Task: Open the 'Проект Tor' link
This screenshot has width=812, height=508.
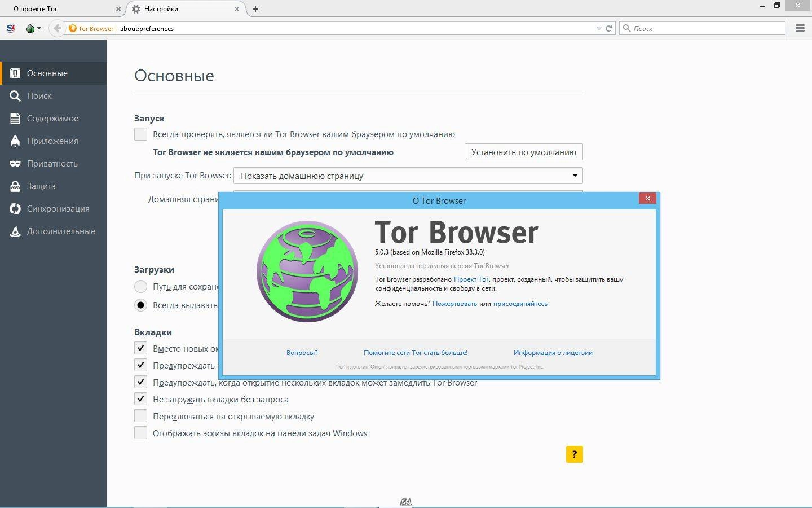Action: (x=471, y=279)
